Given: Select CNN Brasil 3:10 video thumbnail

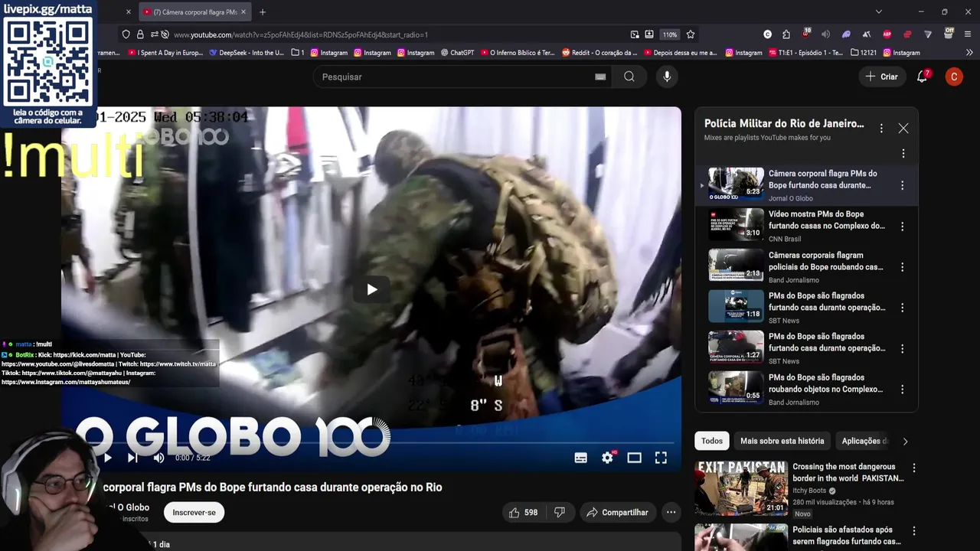Looking at the screenshot, I should pyautogui.click(x=736, y=225).
